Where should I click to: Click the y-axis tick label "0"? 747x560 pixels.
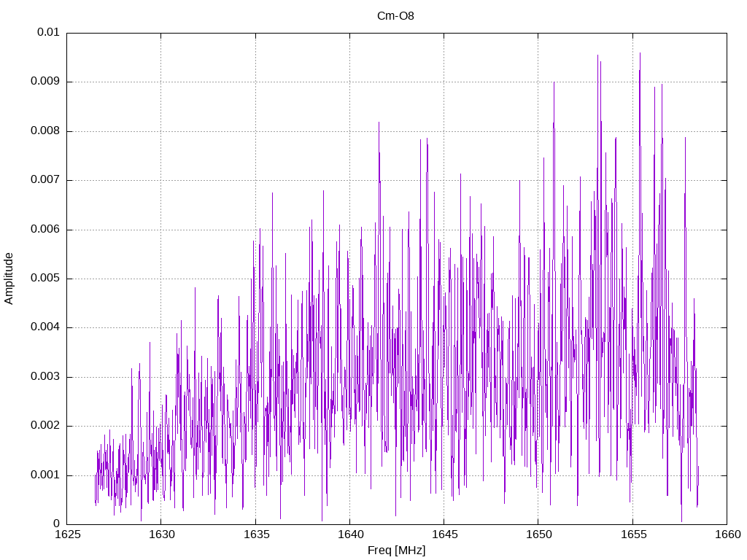[57, 524]
